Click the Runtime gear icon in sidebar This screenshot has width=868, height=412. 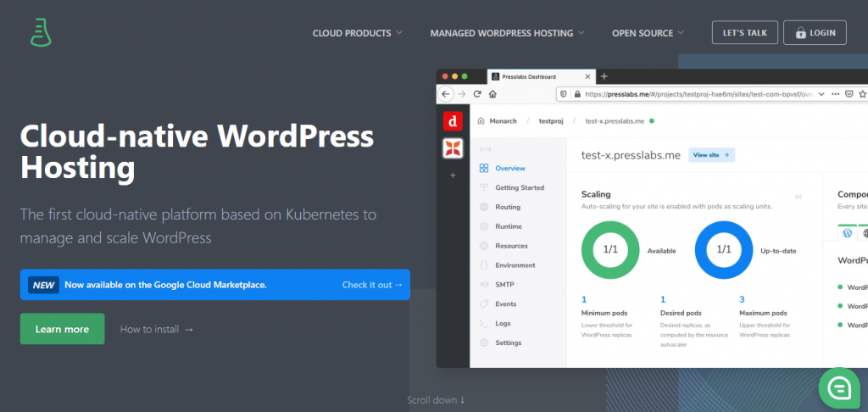[484, 226]
